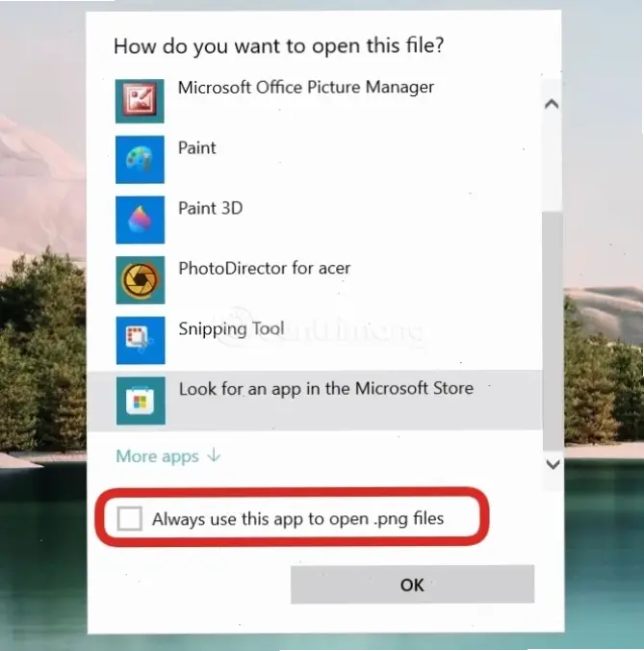Click Look for an app in Microsoft Store
This screenshot has width=644, height=651.
(x=314, y=401)
